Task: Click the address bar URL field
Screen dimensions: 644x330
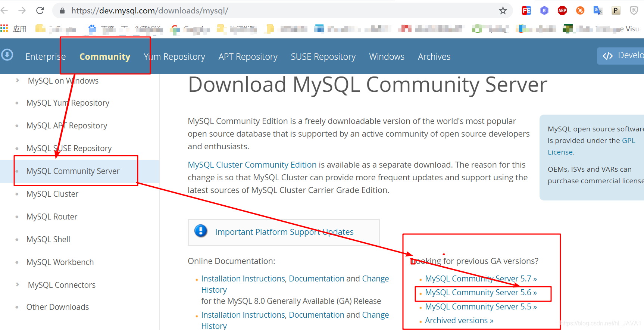Action: [282, 11]
